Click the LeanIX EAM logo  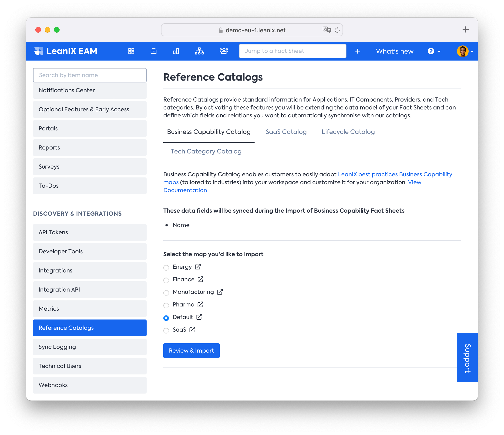66,51
